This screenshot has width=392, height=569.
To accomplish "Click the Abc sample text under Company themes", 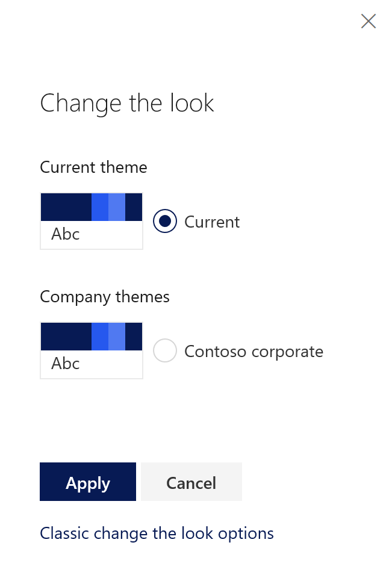I will (x=66, y=364).
